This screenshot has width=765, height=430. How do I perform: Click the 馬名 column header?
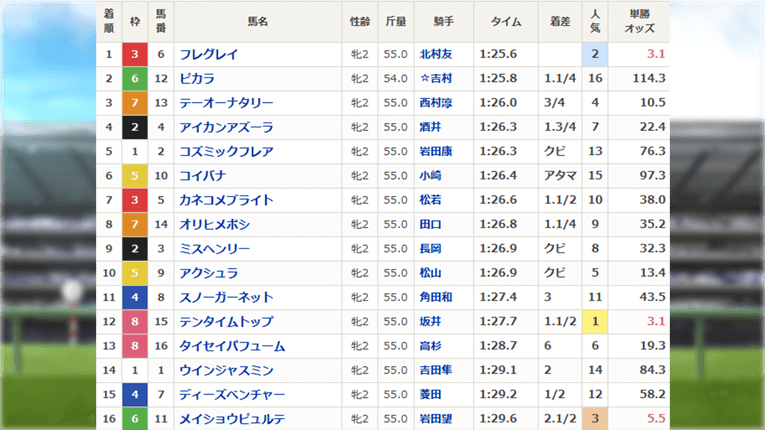coord(258,21)
